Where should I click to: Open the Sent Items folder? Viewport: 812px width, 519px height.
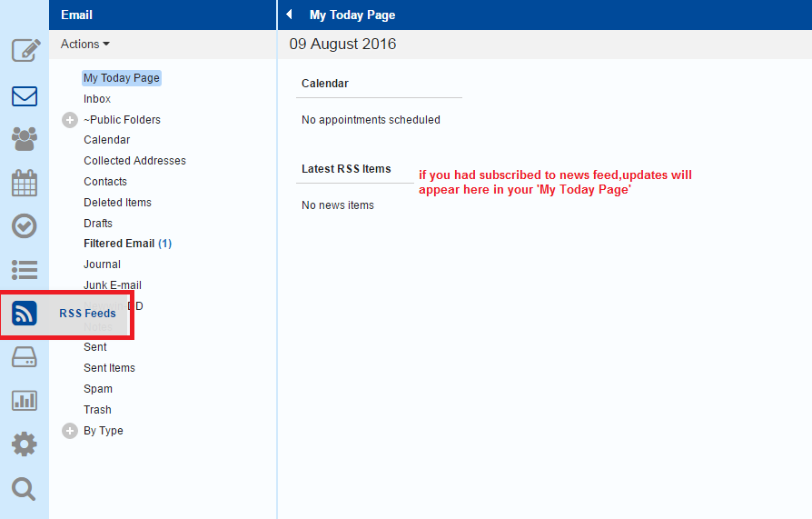[x=109, y=367]
